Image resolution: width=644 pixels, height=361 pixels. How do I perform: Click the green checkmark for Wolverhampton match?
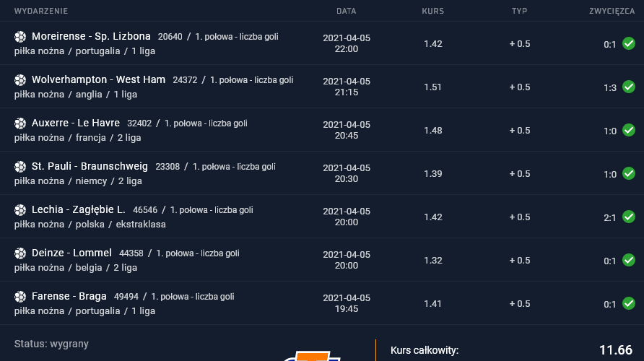pos(629,87)
